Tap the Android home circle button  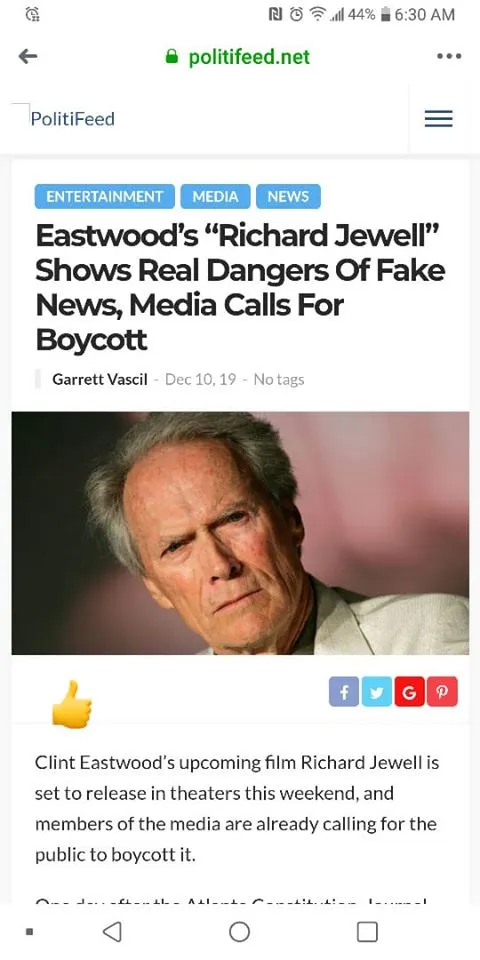pyautogui.click(x=239, y=932)
